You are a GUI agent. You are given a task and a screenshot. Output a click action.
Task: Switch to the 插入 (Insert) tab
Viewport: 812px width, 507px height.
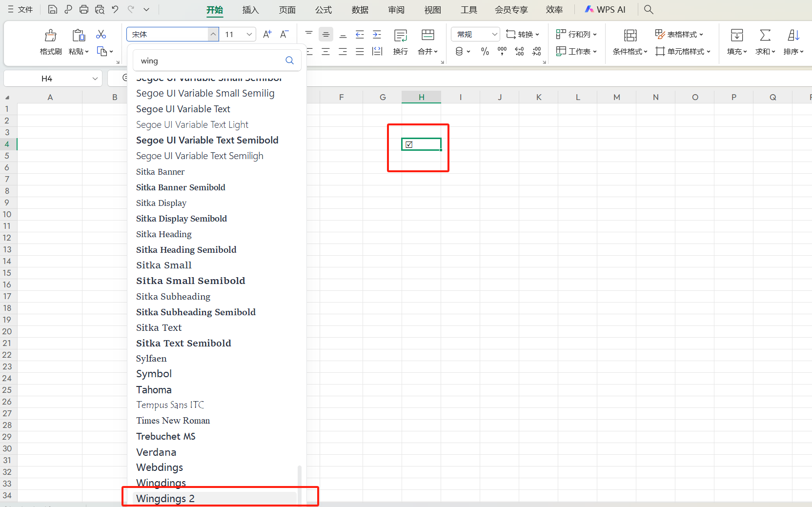point(250,10)
